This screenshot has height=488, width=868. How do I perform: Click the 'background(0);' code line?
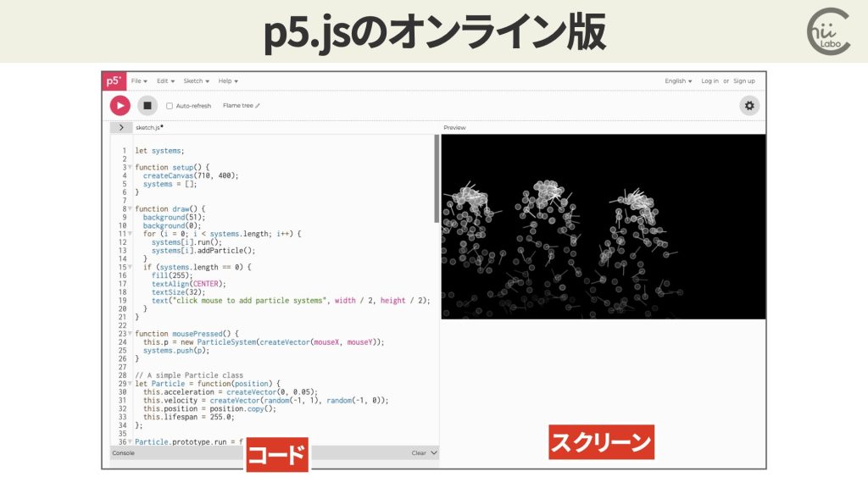[171, 225]
